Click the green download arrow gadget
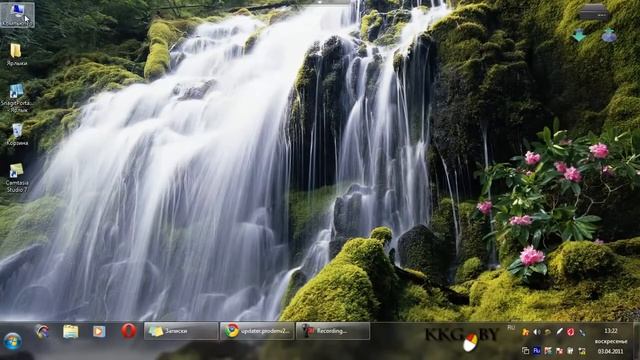 pos(579,36)
